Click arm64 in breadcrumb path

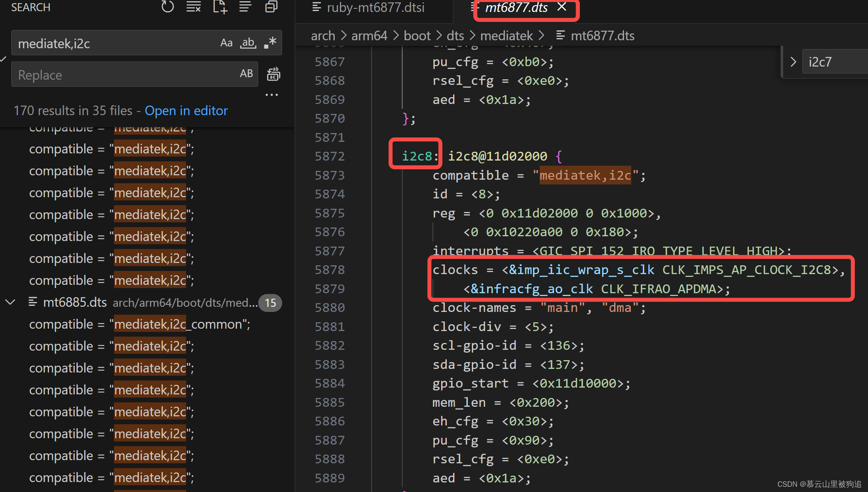[369, 36]
